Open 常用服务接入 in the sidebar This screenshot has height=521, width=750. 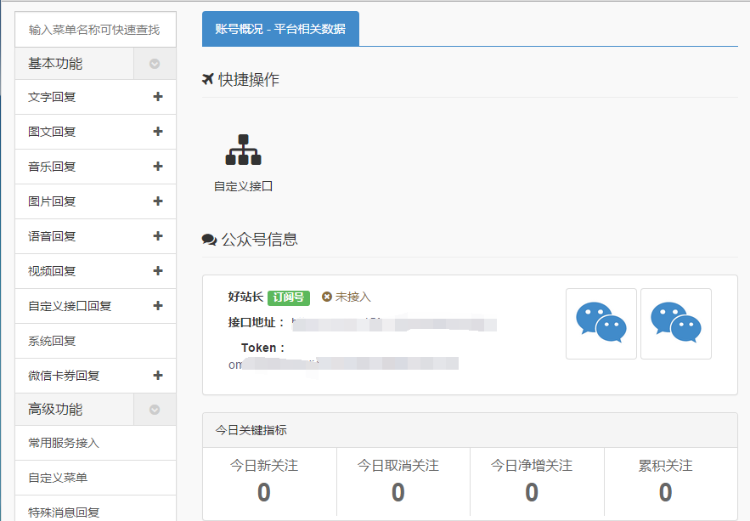(x=96, y=443)
